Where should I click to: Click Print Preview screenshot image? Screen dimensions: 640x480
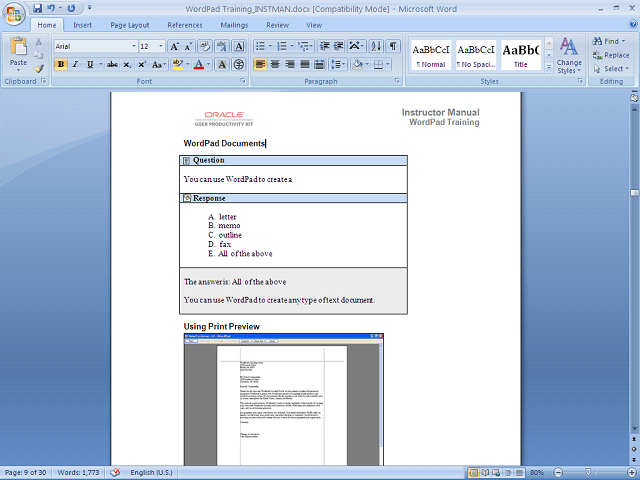pos(284,399)
